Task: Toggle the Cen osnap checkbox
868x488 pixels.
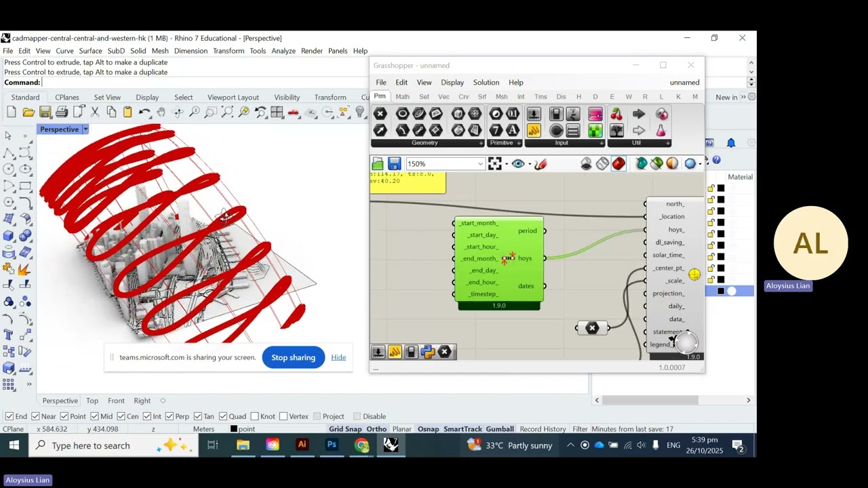Action: (120, 416)
